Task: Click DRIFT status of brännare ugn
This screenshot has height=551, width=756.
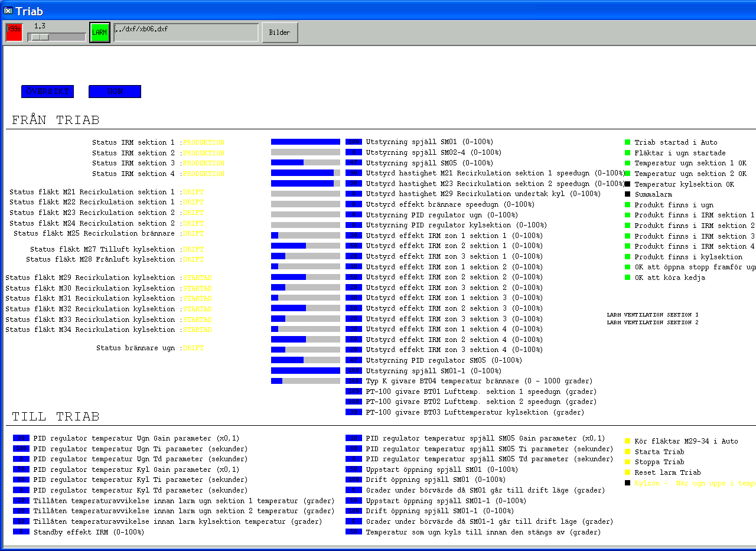Action: [193, 348]
